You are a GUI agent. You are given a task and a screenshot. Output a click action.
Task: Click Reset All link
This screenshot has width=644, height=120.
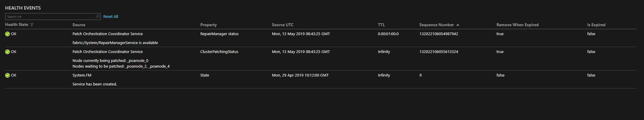pyautogui.click(x=110, y=17)
